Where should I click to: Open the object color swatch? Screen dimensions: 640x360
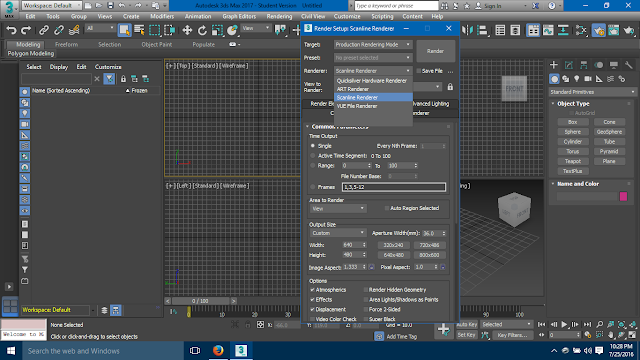coord(623,196)
